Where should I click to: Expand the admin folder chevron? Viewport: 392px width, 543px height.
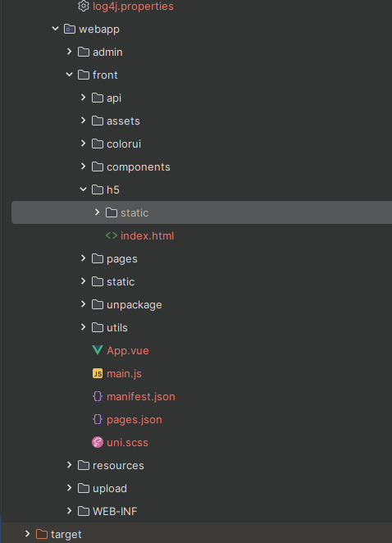[x=69, y=52]
